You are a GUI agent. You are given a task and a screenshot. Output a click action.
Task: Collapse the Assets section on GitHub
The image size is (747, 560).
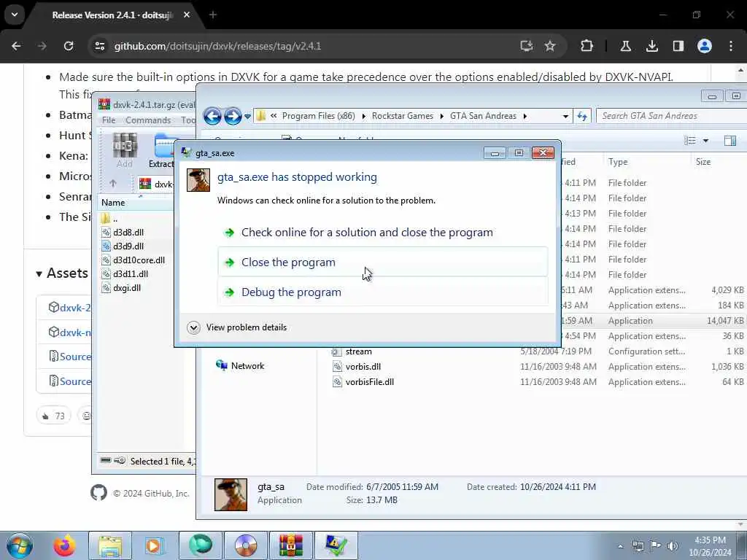(x=61, y=273)
